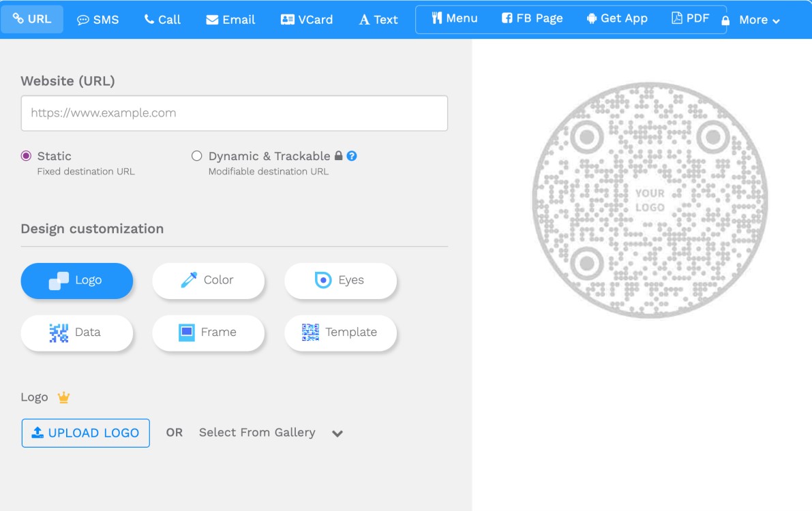Expand the More menu in top bar

[x=759, y=20]
